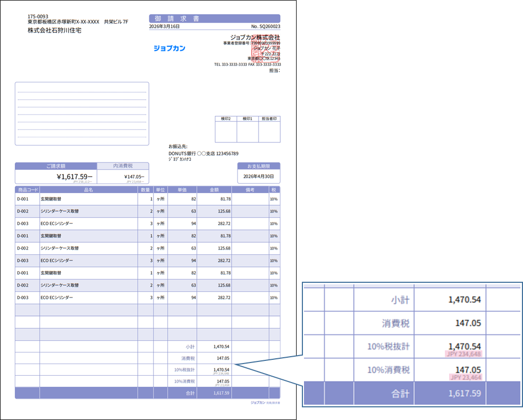Click the ご請求額 header label

[x=56, y=166]
